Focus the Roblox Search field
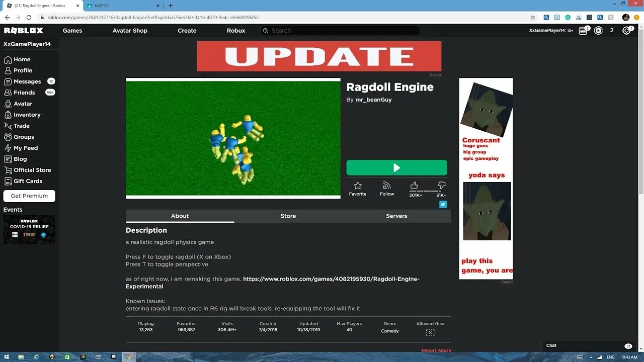This screenshot has width=644, height=362. [x=340, y=31]
